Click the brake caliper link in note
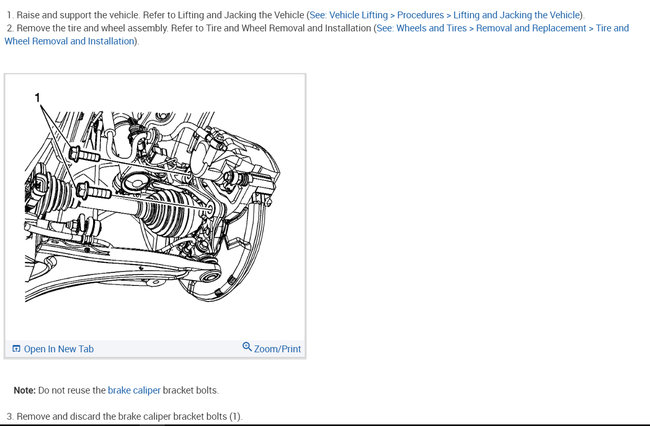650x426 pixels. coord(134,390)
